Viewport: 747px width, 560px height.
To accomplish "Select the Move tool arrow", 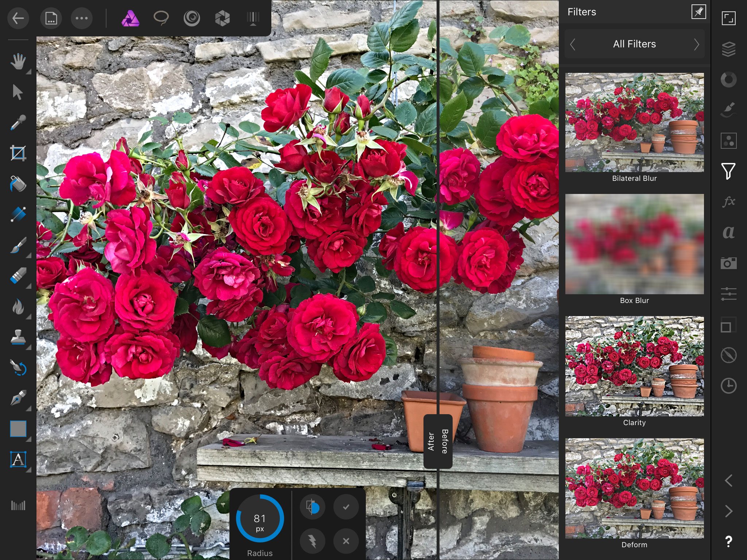I will coord(18,93).
